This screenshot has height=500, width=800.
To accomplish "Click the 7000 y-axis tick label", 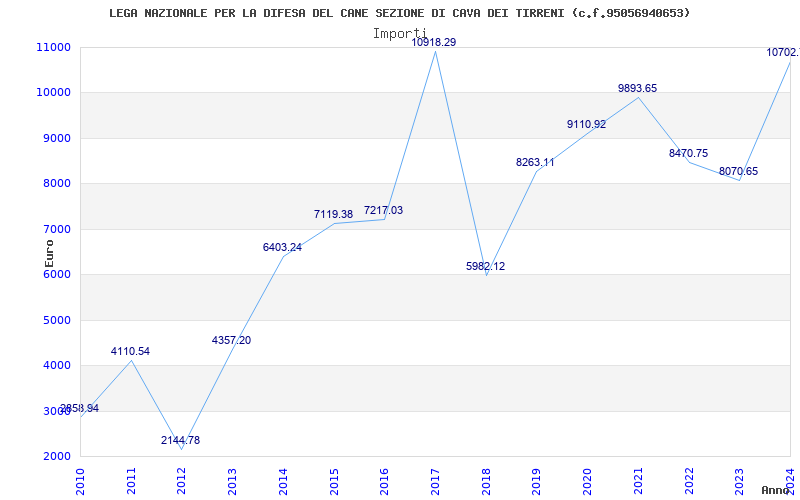I will tap(56, 229).
